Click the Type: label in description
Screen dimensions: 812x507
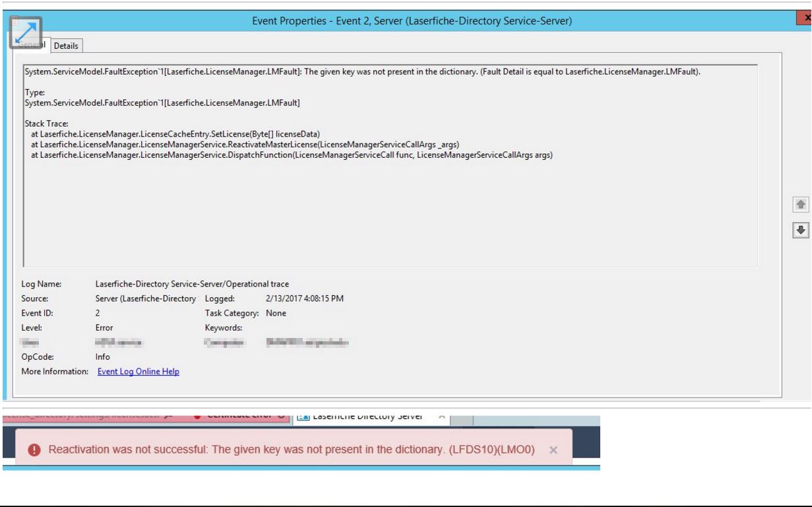pos(34,93)
